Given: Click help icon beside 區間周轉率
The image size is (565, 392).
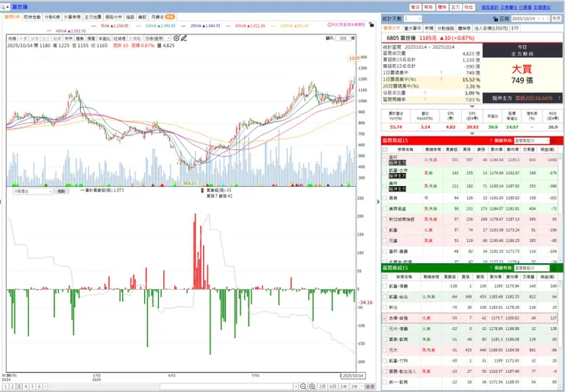Looking at the screenshot, I should (425, 99).
